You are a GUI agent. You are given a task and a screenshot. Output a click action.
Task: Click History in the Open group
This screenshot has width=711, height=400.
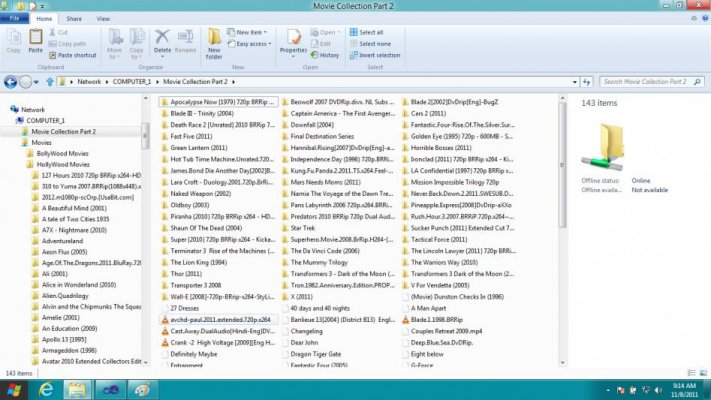point(325,55)
